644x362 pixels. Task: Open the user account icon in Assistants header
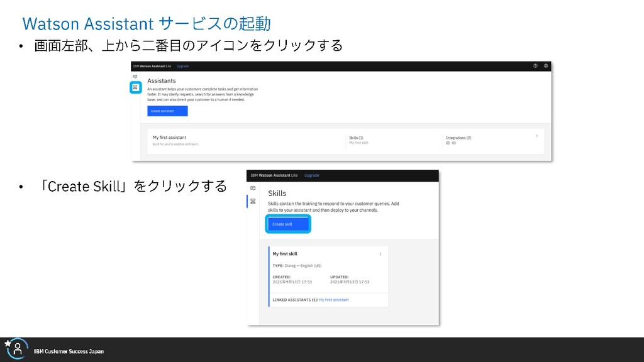point(546,65)
